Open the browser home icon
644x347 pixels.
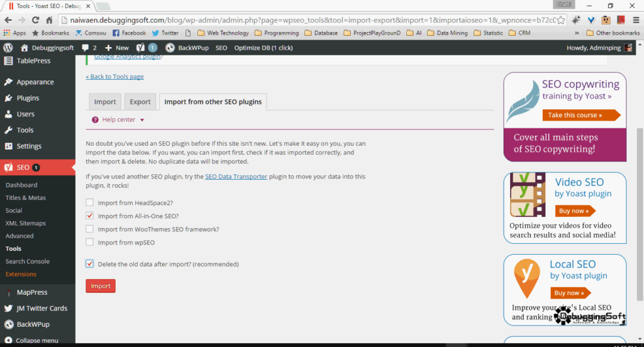click(x=49, y=19)
